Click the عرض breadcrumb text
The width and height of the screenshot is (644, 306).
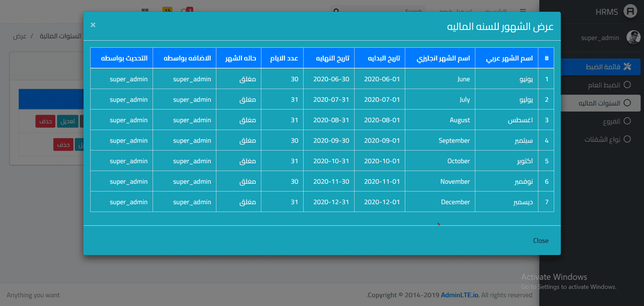(x=19, y=36)
